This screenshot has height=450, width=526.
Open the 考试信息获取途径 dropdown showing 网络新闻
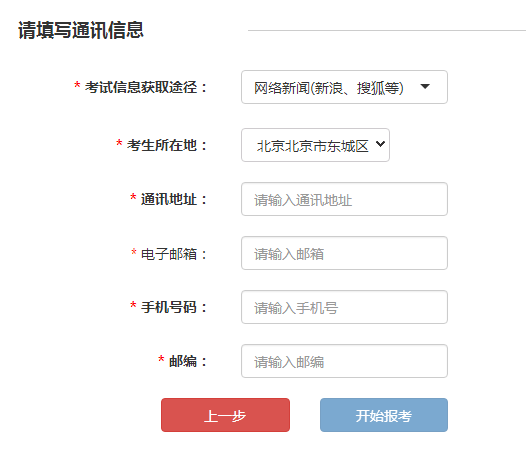pyautogui.click(x=344, y=87)
